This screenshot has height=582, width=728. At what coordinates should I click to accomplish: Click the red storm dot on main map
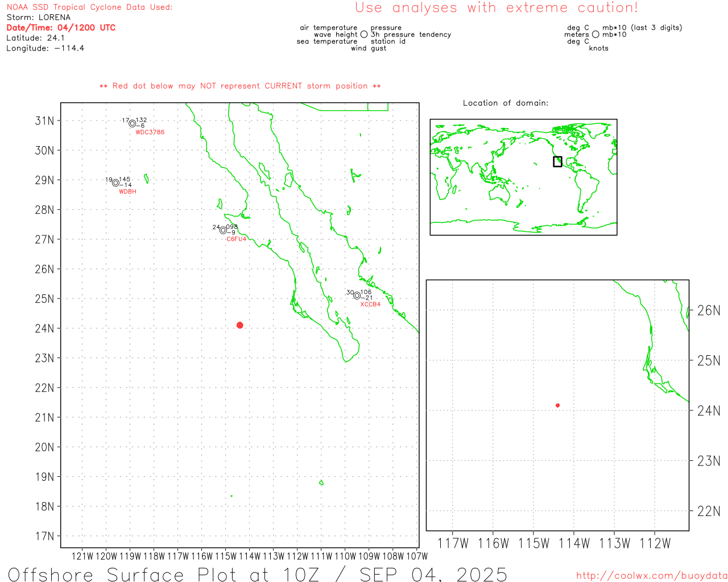click(240, 325)
